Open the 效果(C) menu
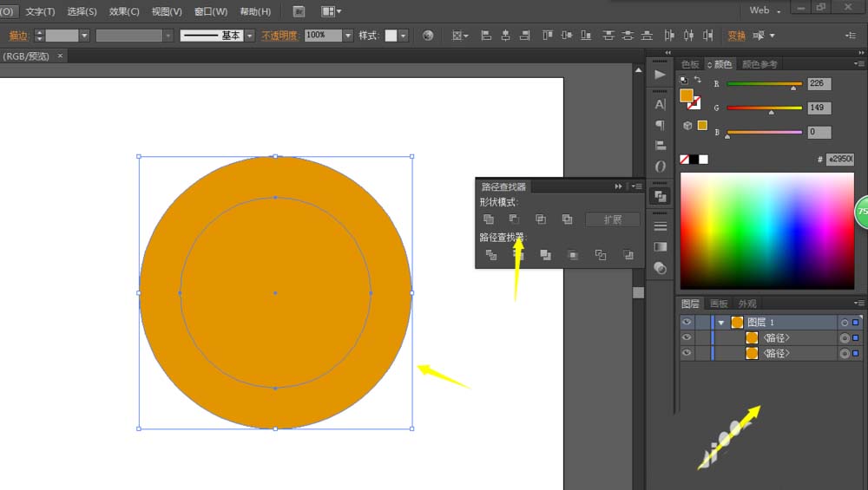This screenshot has height=490, width=868. (x=124, y=11)
